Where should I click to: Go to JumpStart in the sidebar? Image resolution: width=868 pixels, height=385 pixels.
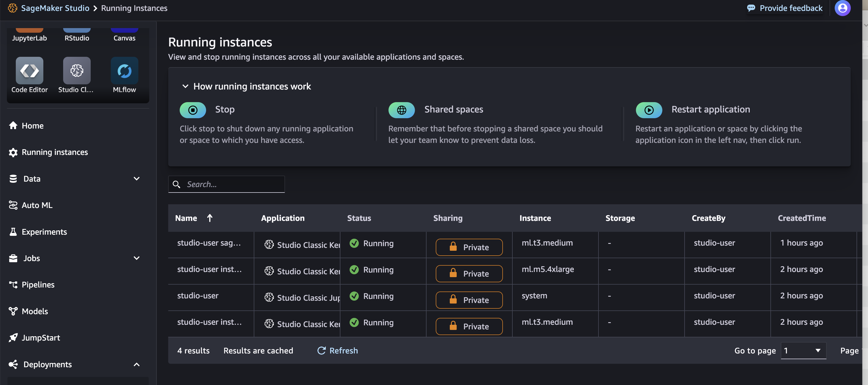(41, 337)
